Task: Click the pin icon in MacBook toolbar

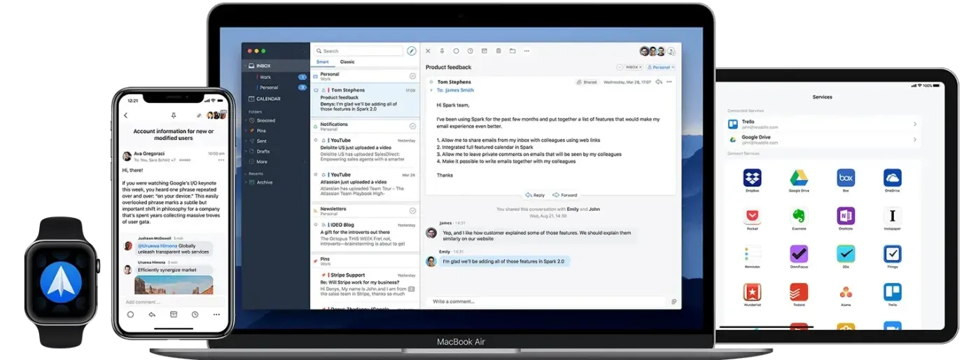Action: pos(442,50)
